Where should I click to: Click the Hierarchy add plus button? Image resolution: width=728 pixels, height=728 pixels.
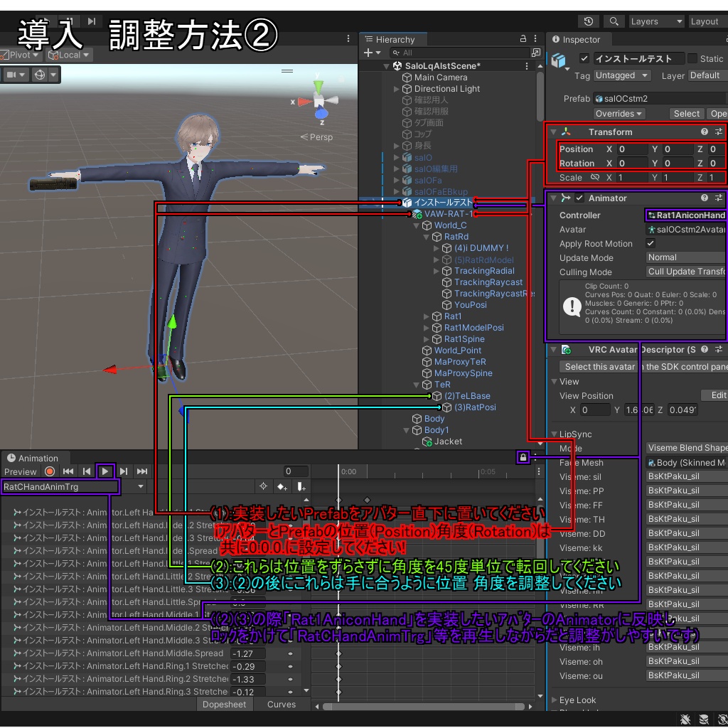(x=372, y=53)
